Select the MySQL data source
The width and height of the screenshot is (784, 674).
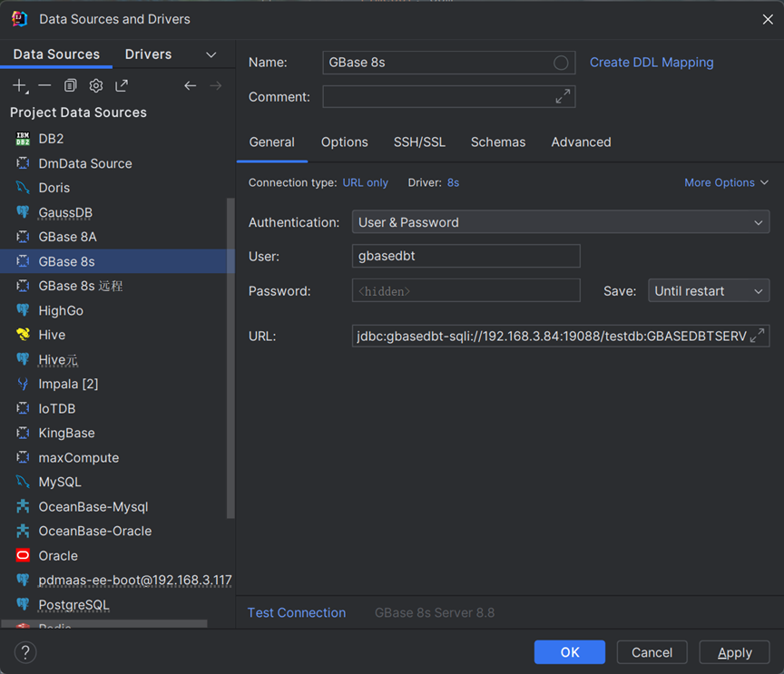[x=60, y=482]
